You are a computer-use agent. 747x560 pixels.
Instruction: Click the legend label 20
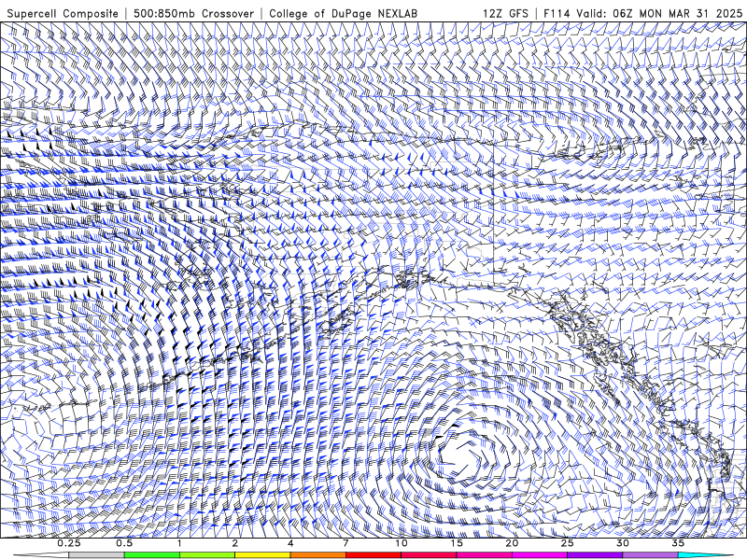(512, 543)
